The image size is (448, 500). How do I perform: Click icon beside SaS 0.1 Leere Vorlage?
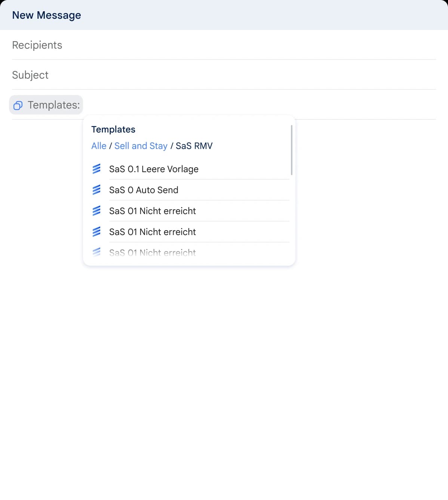(x=96, y=169)
